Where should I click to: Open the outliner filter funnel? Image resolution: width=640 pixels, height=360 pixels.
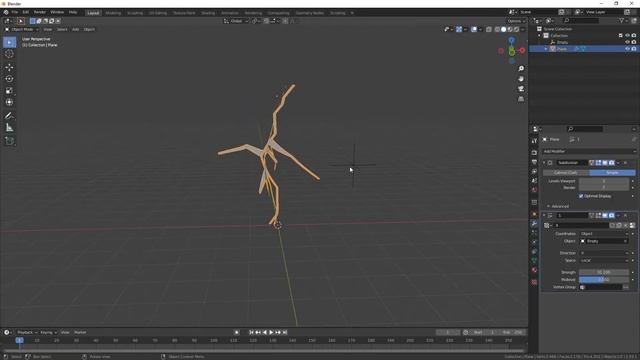622,20
